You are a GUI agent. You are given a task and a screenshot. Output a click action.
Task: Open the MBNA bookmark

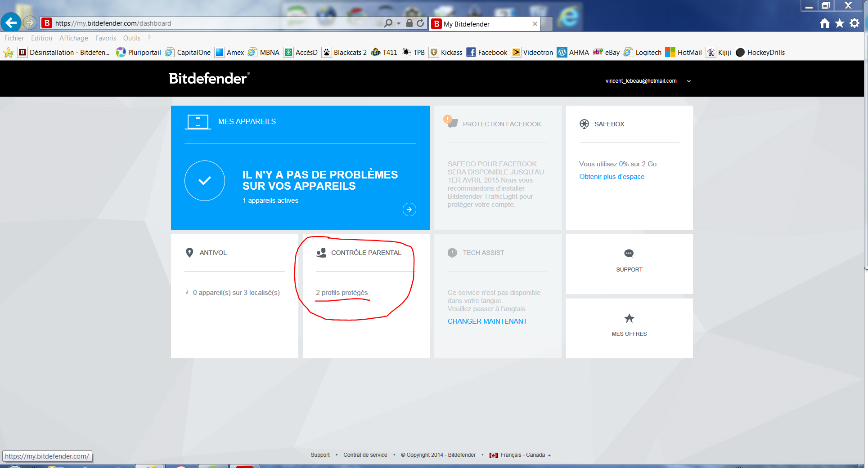[x=264, y=53]
